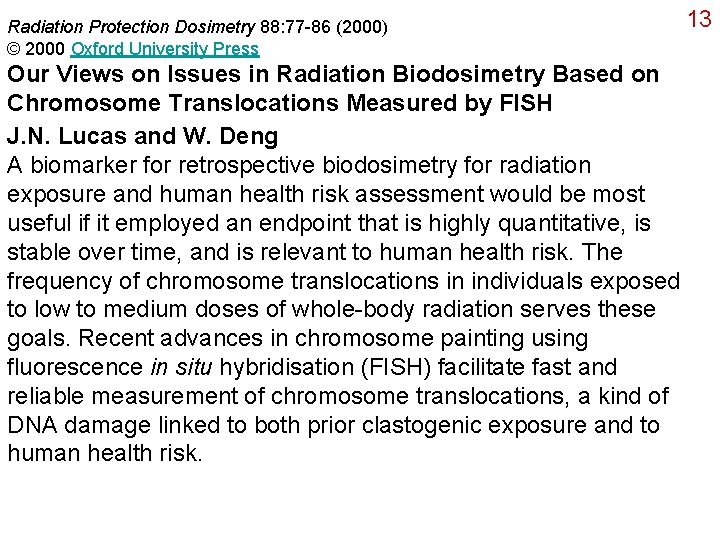The image size is (720, 540).
Task: Open the Oxford University Press link
Action: pos(165,49)
